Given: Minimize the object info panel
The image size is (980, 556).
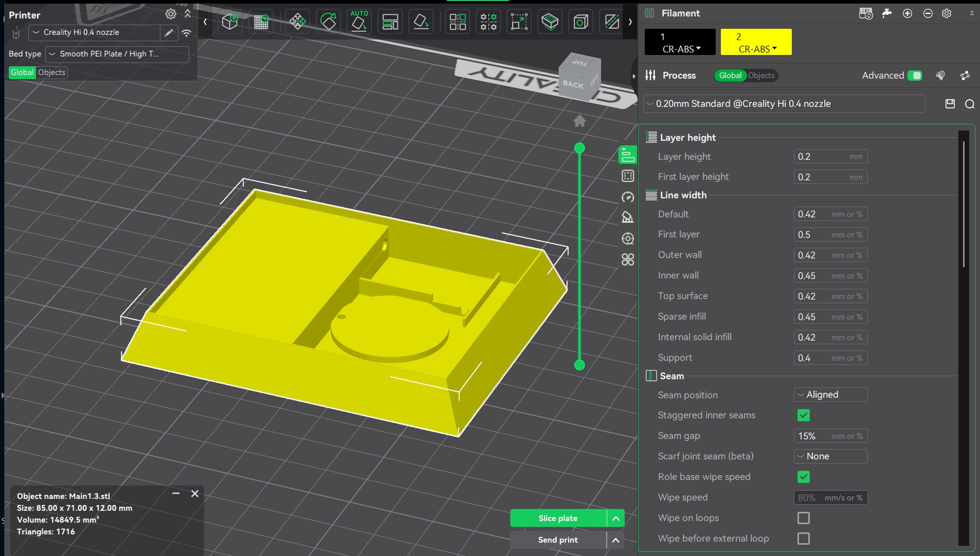Looking at the screenshot, I should pyautogui.click(x=176, y=493).
